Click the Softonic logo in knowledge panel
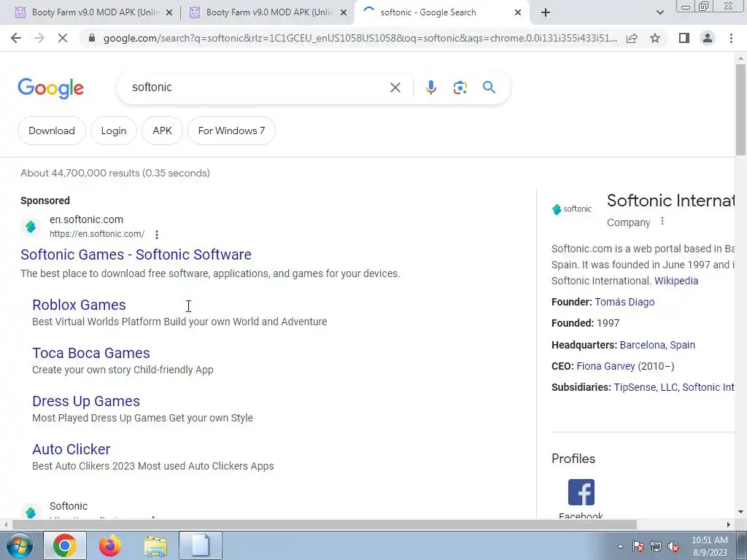 572,209
